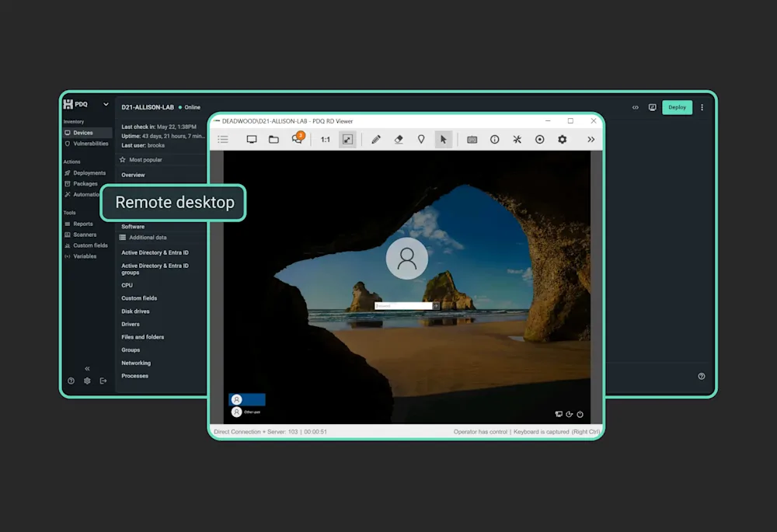Open Vulnerabilities in PDQ sidebar

pos(88,144)
